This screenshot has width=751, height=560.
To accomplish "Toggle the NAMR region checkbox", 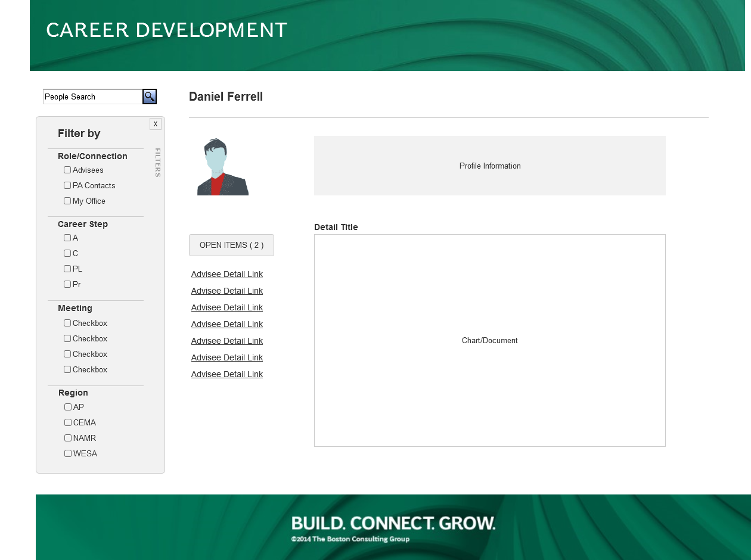I will tap(68, 438).
